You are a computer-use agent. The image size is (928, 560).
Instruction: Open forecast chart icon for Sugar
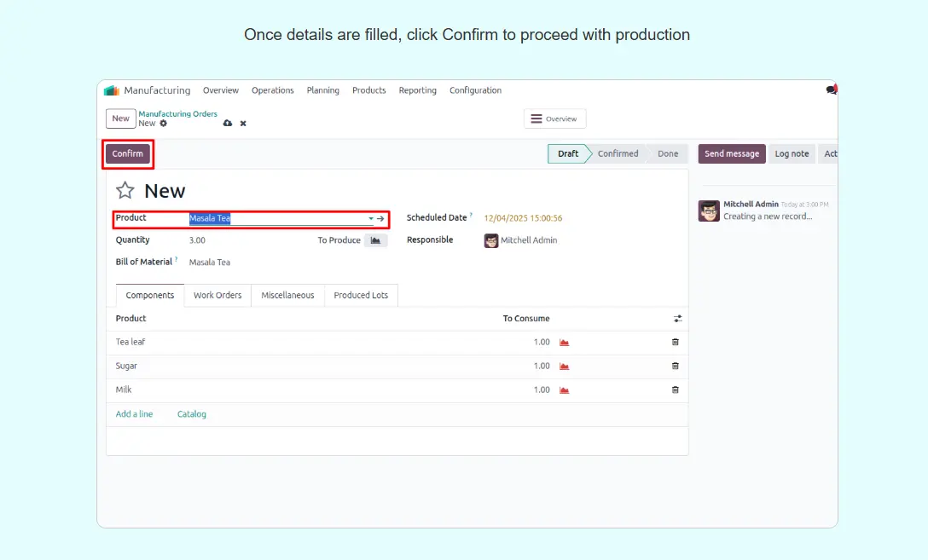[564, 366]
